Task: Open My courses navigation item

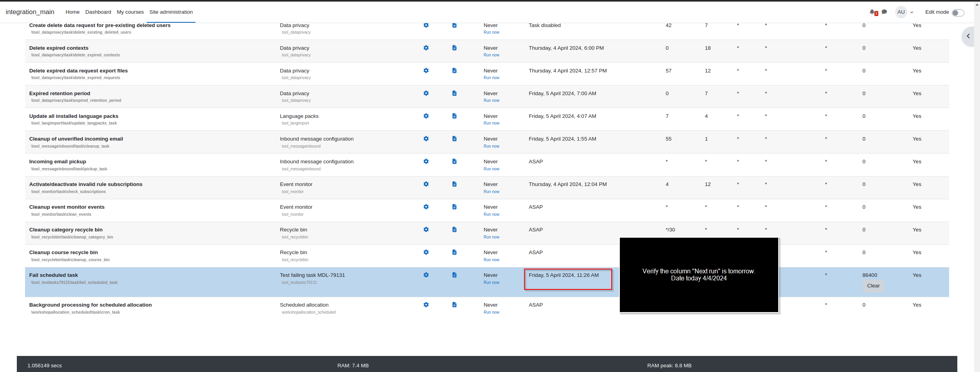Action: [x=130, y=12]
